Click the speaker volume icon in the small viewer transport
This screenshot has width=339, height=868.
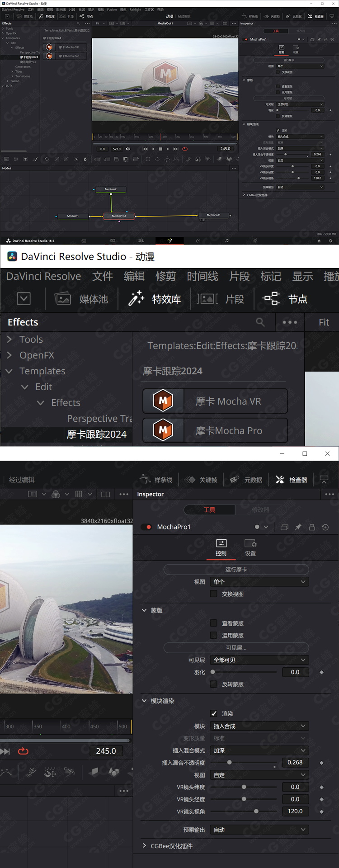pyautogui.click(x=128, y=149)
